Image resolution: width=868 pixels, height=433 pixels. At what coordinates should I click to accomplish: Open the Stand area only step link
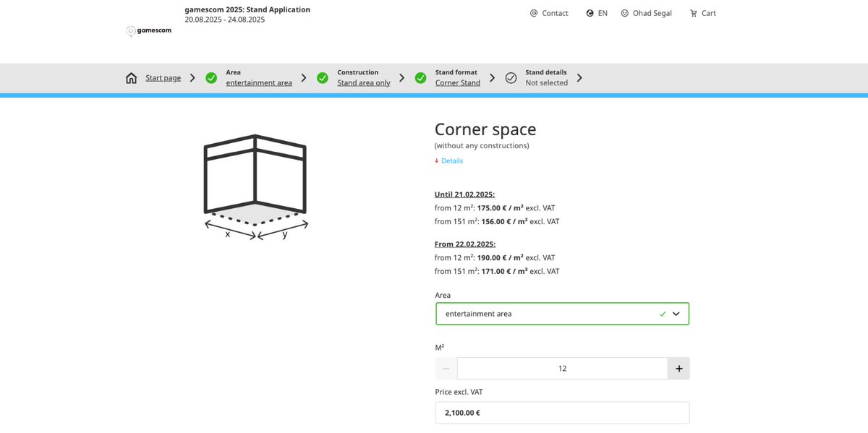tap(364, 83)
